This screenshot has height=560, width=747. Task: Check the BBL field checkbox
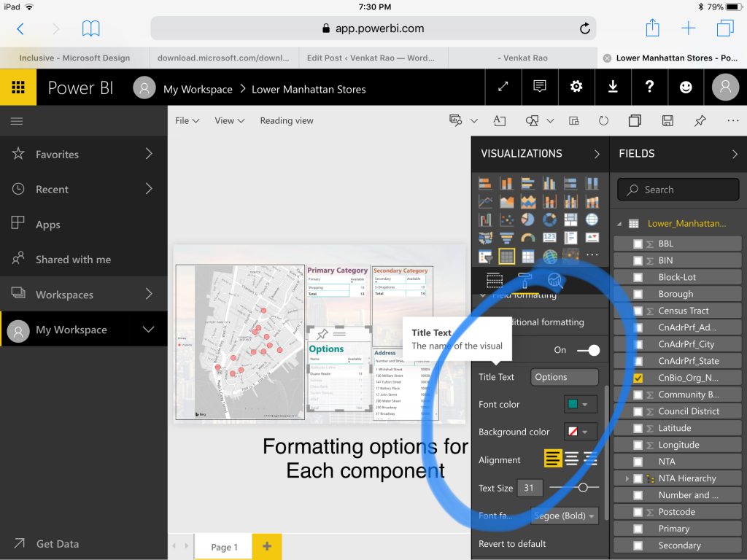pos(638,244)
